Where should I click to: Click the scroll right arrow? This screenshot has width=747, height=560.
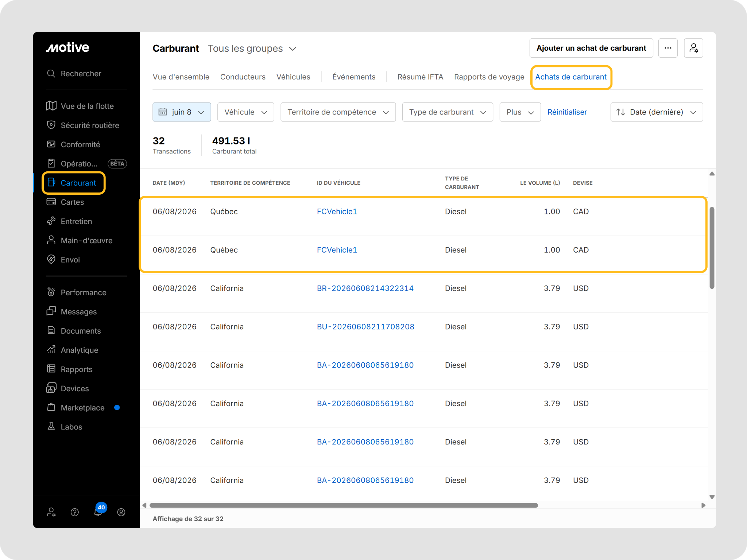703,505
